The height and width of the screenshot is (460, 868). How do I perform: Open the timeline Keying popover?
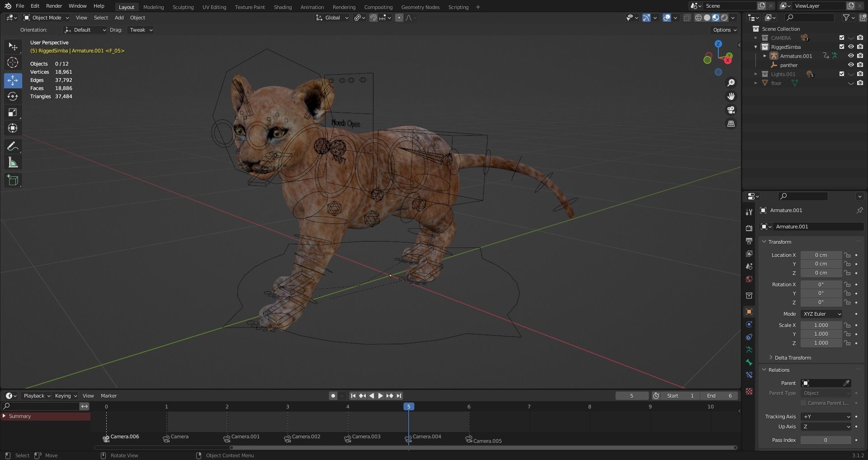(66, 396)
